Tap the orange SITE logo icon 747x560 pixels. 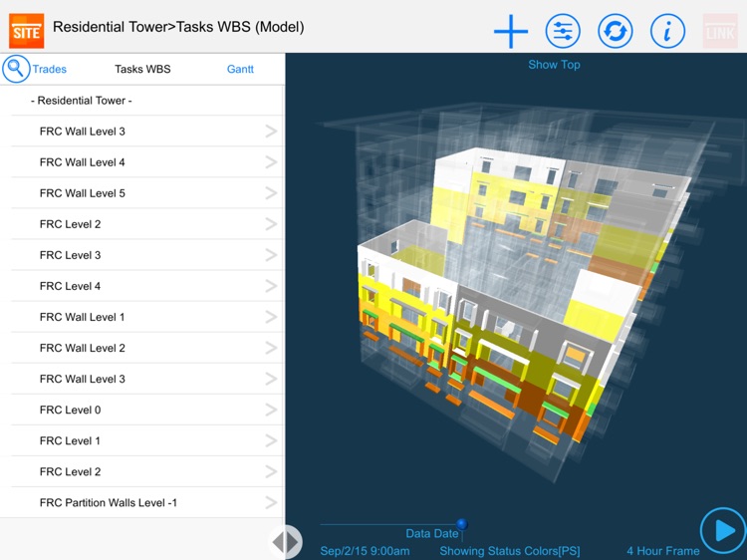pyautogui.click(x=27, y=31)
